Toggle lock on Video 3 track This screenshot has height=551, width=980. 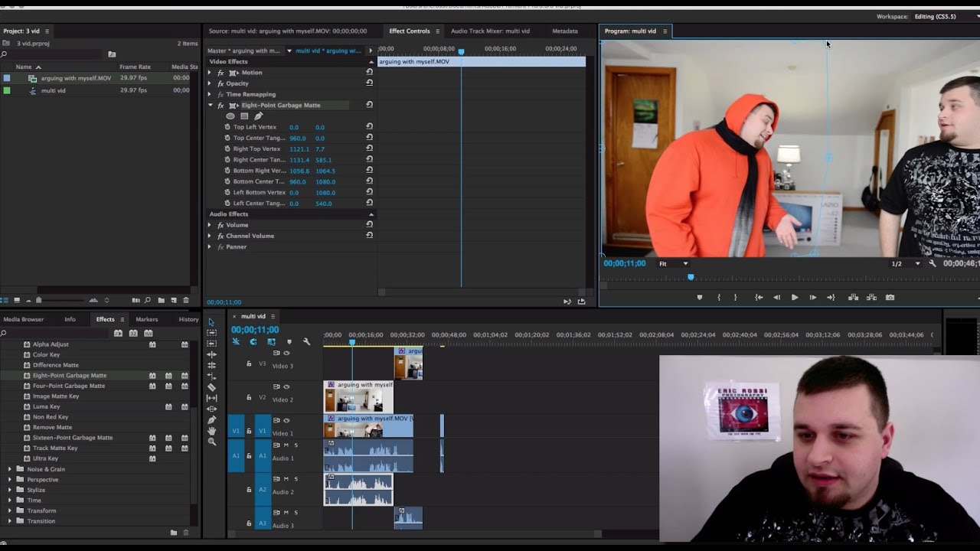249,364
